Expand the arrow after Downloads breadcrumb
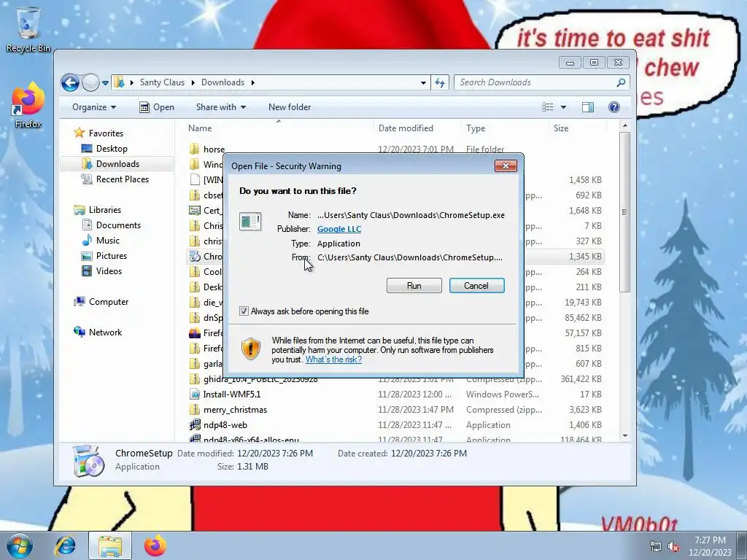 click(x=253, y=82)
